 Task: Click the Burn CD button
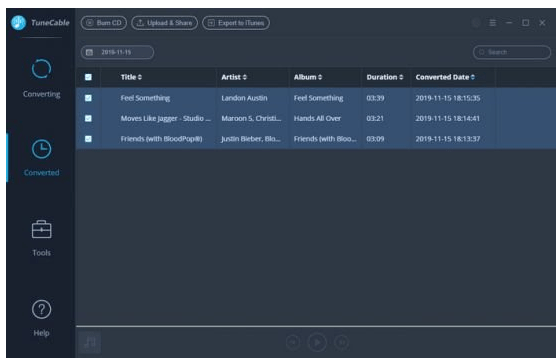click(104, 23)
